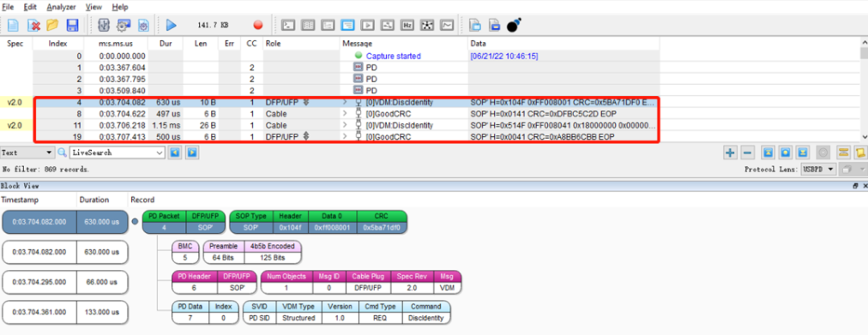Click the black bomb icon in toolbar
This screenshot has width=868, height=335.
(x=514, y=25)
